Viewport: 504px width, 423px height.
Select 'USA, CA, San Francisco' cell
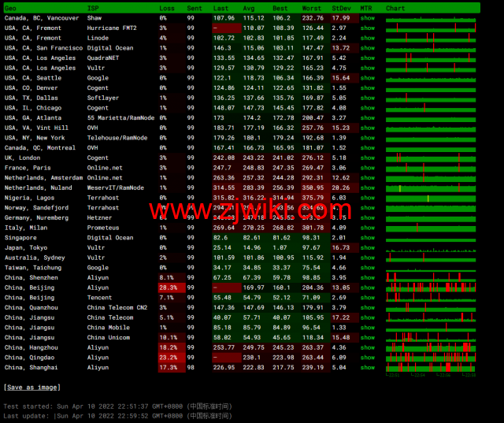(43, 48)
